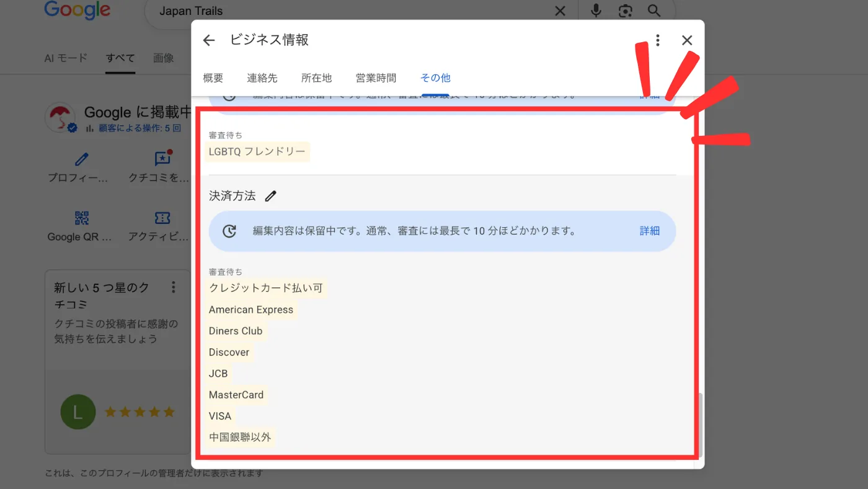Click the dialog's vertical scrollbar thumb
The width and height of the screenshot is (868, 489).
(700, 425)
